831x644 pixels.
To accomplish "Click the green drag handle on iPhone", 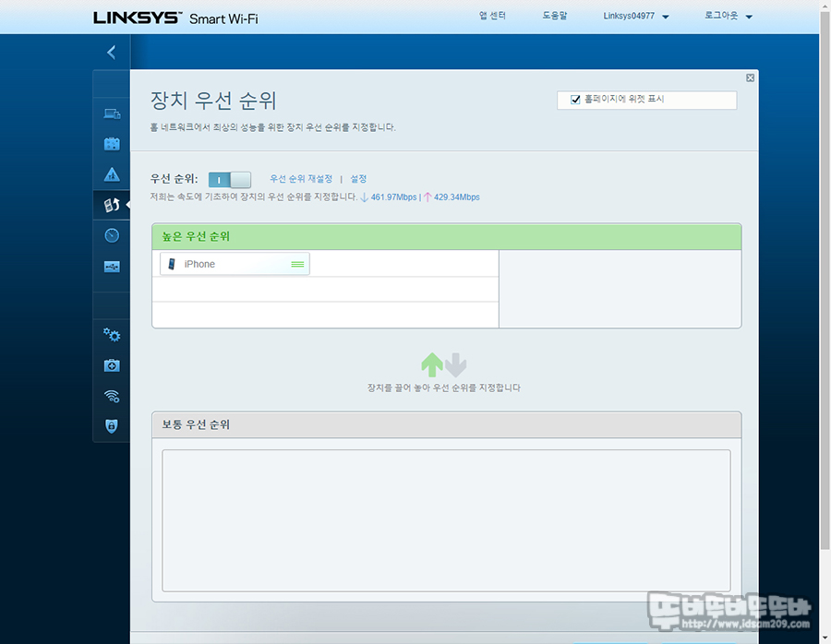I will tap(297, 264).
